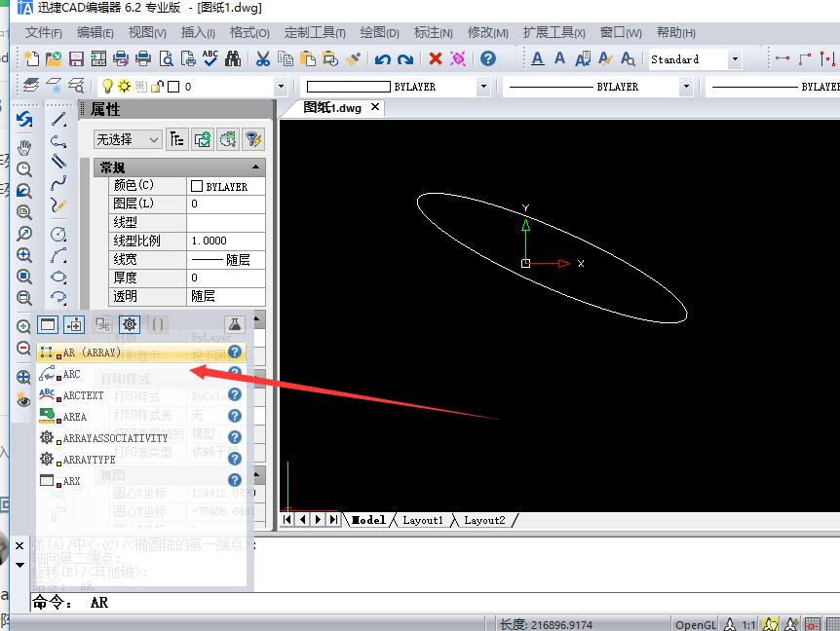This screenshot has width=840, height=631.
Task: Open the 修改(M) menu
Action: tap(488, 33)
